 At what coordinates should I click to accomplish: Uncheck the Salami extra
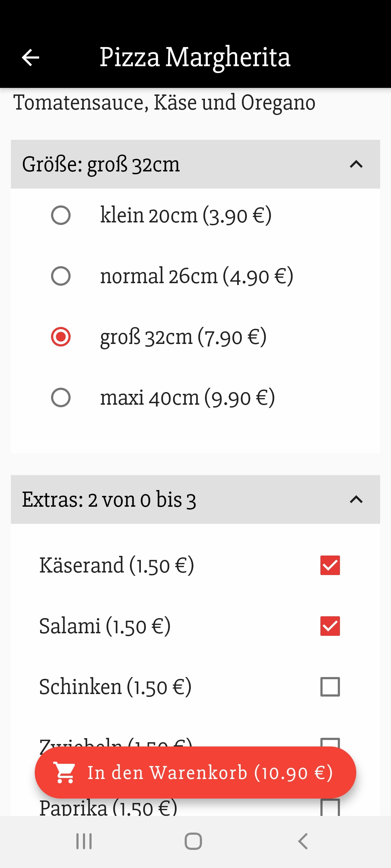(x=330, y=626)
